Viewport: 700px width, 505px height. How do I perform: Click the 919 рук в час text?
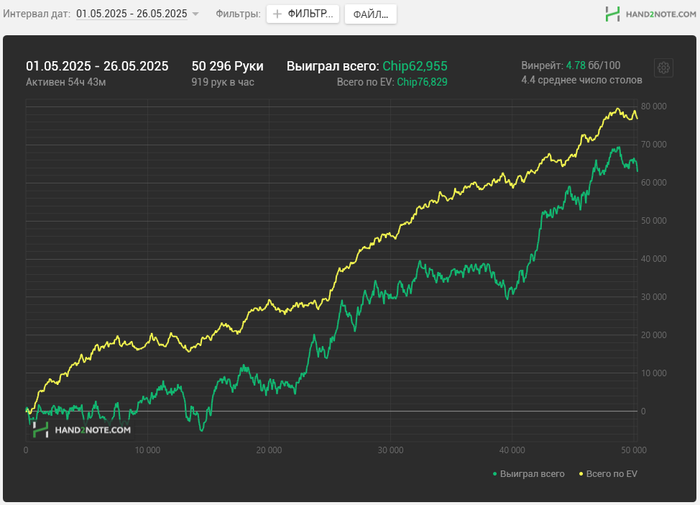(x=223, y=82)
